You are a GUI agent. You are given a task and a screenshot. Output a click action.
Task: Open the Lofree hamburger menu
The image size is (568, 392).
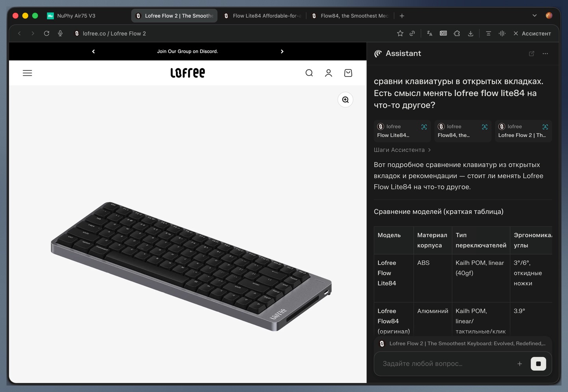[27, 73]
